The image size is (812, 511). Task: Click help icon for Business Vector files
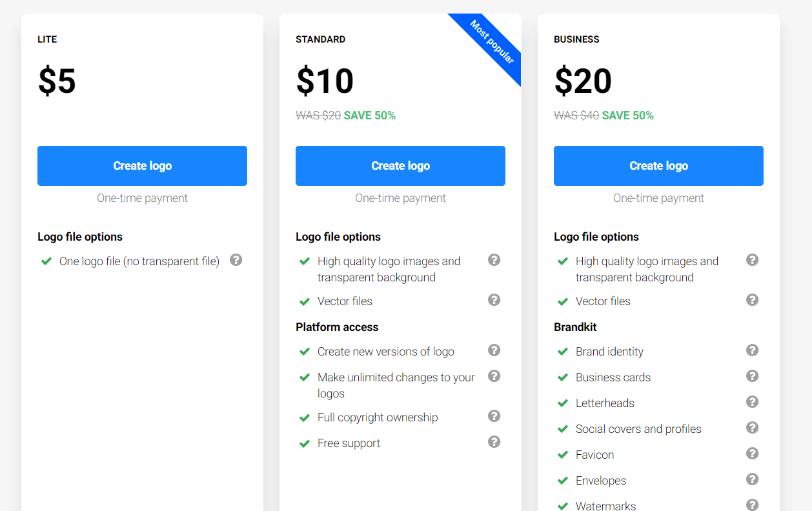click(753, 300)
